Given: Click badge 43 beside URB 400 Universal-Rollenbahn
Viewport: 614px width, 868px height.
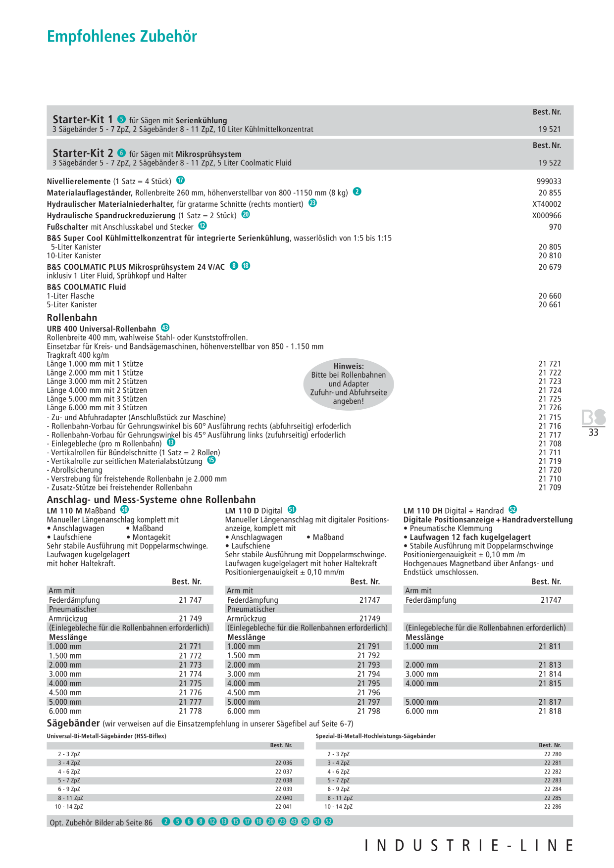Looking at the screenshot, I should 165,328.
